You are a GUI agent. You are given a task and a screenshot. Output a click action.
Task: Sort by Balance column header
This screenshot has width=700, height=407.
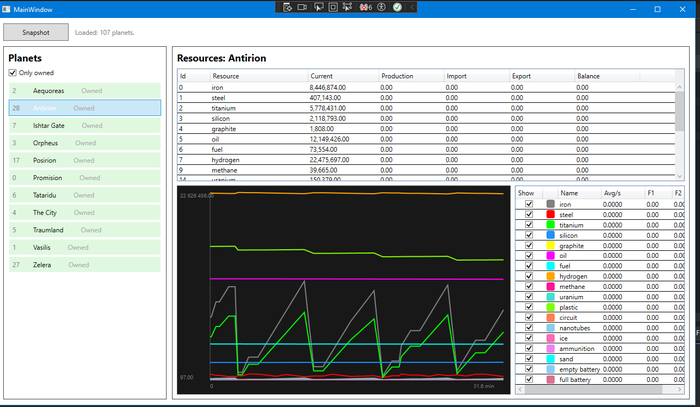coord(607,76)
